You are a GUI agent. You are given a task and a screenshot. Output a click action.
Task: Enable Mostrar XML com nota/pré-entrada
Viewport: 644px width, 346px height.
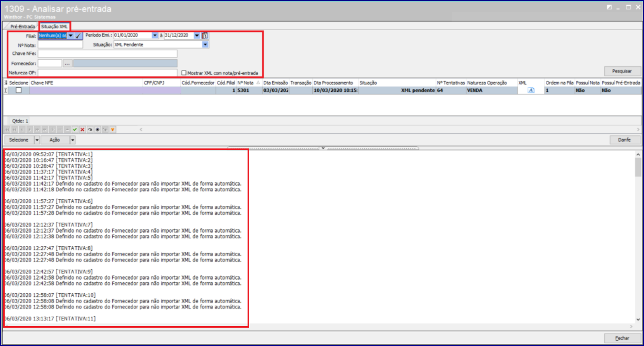[x=184, y=73]
